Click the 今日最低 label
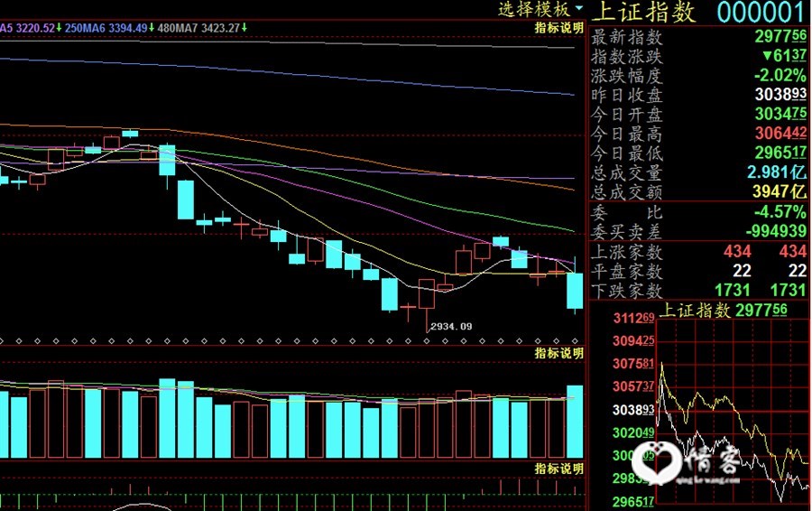The width and height of the screenshot is (812, 511). pyautogui.click(x=627, y=153)
